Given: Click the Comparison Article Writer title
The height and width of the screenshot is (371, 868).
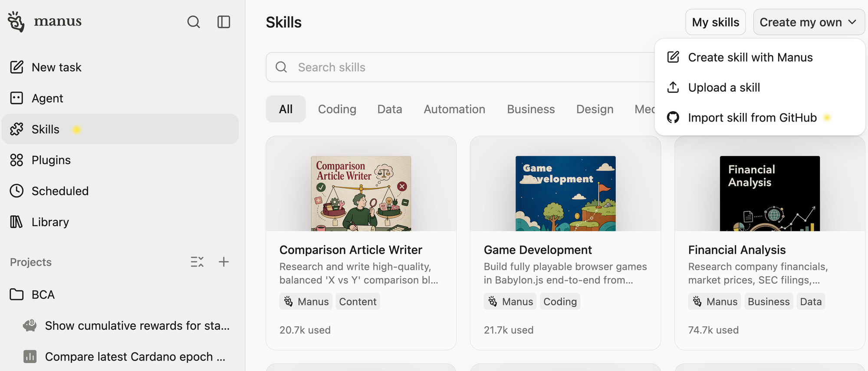Looking at the screenshot, I should [x=351, y=250].
